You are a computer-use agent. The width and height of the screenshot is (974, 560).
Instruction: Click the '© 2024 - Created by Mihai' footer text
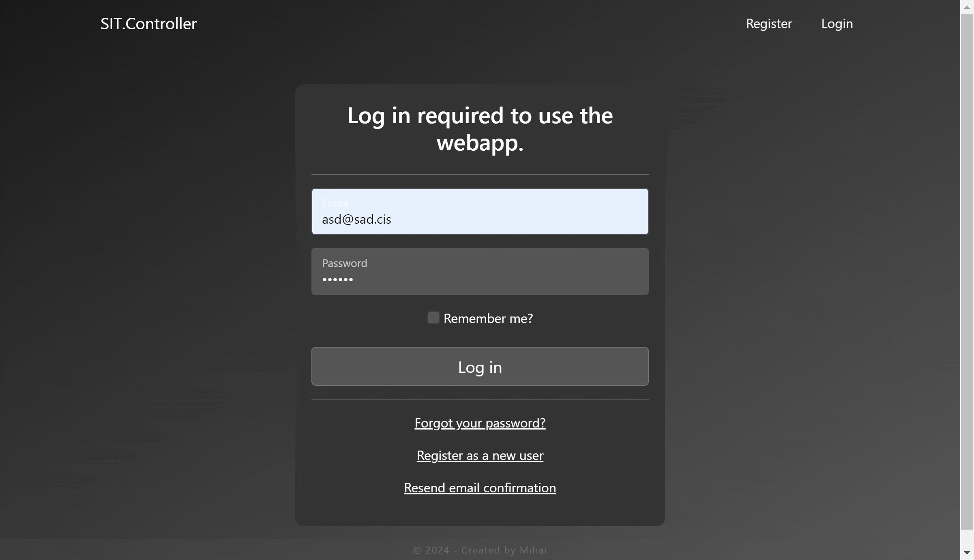click(480, 550)
